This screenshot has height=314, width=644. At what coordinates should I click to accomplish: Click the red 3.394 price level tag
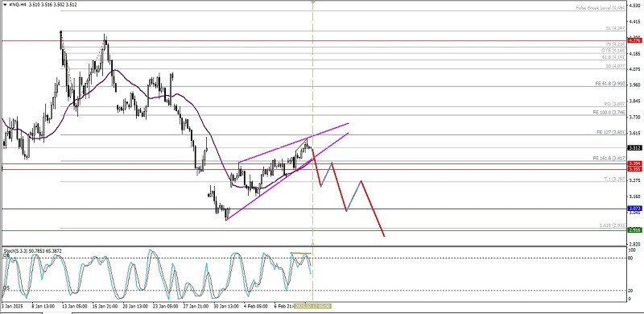(x=635, y=163)
